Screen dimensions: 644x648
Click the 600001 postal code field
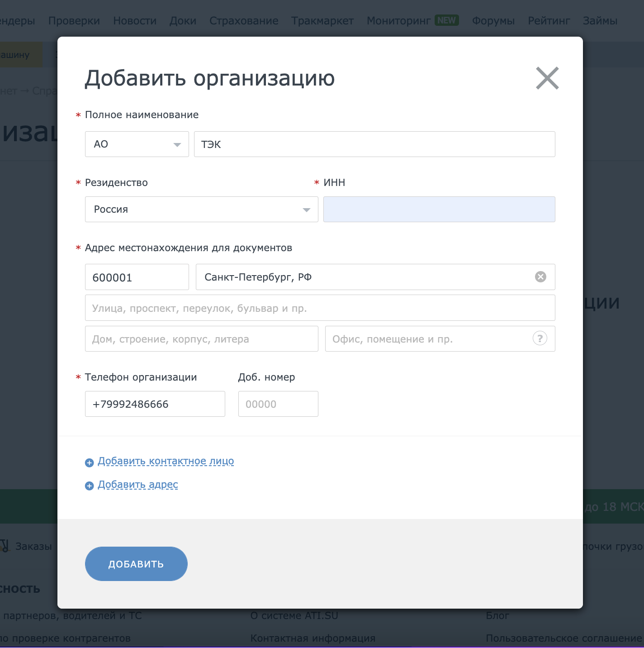pos(137,277)
